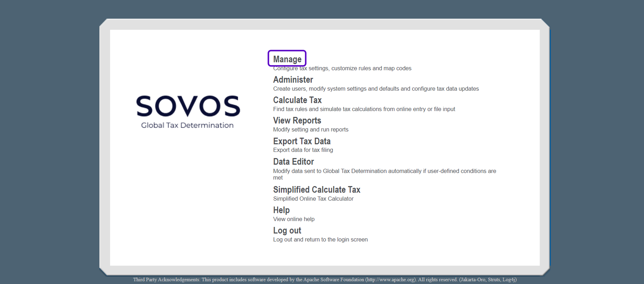644x284 pixels.
Task: Click the Third Party Acknowledgements footer text
Action: [x=324, y=279]
